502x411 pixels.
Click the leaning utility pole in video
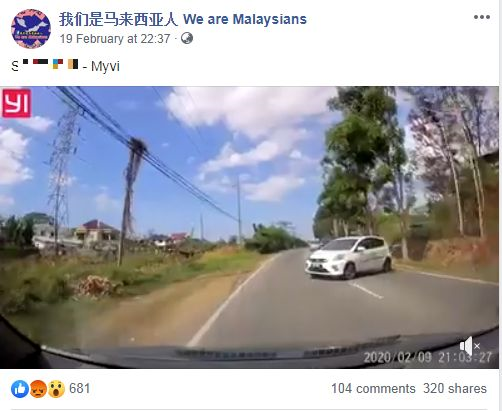(x=132, y=202)
